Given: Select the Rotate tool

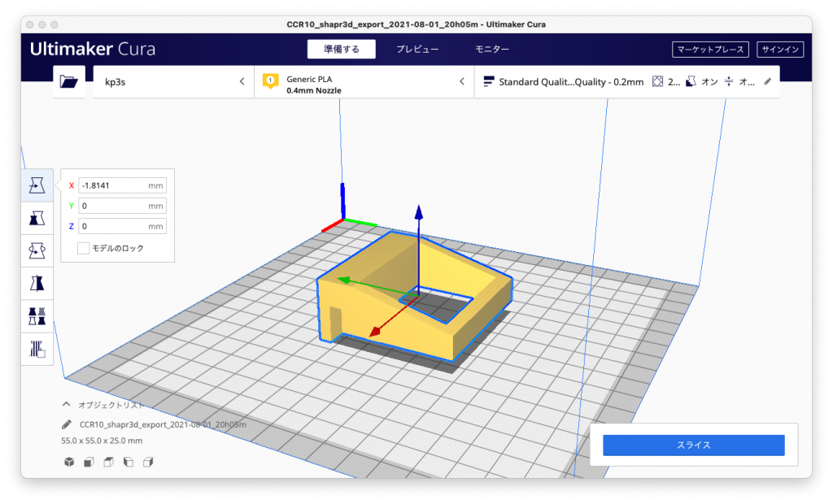Looking at the screenshot, I should 37,250.
